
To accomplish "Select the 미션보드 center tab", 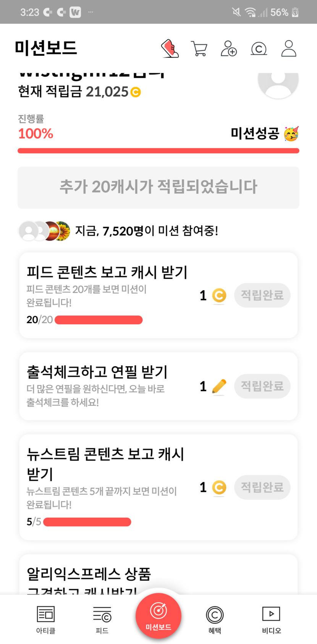I will [158, 616].
